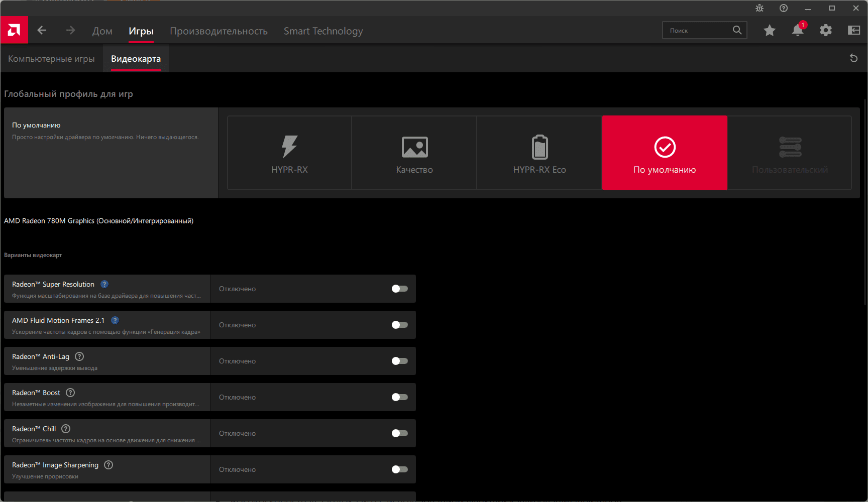Show help for Radeon Chill
The image size is (868, 502).
click(66, 429)
